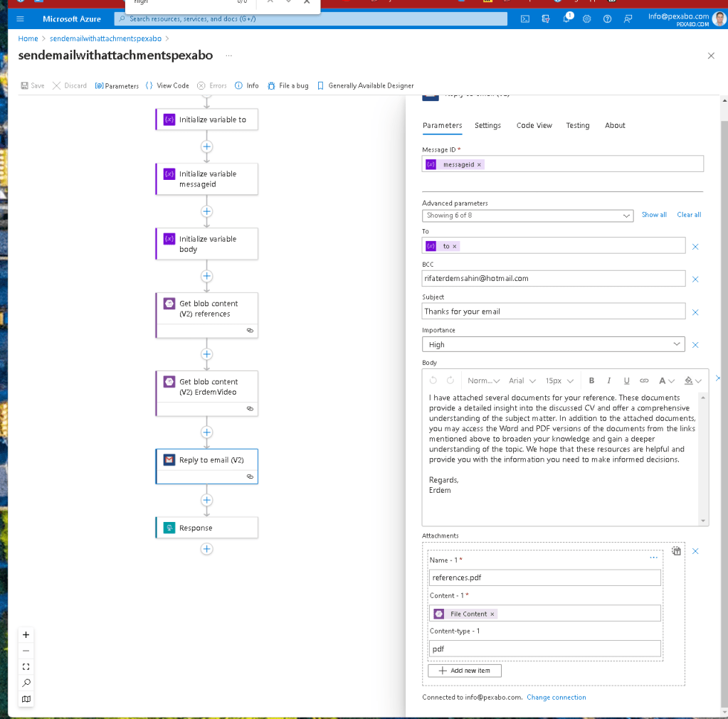This screenshot has height=719, width=728.
Task: Add step below the Response action
Action: [x=206, y=549]
